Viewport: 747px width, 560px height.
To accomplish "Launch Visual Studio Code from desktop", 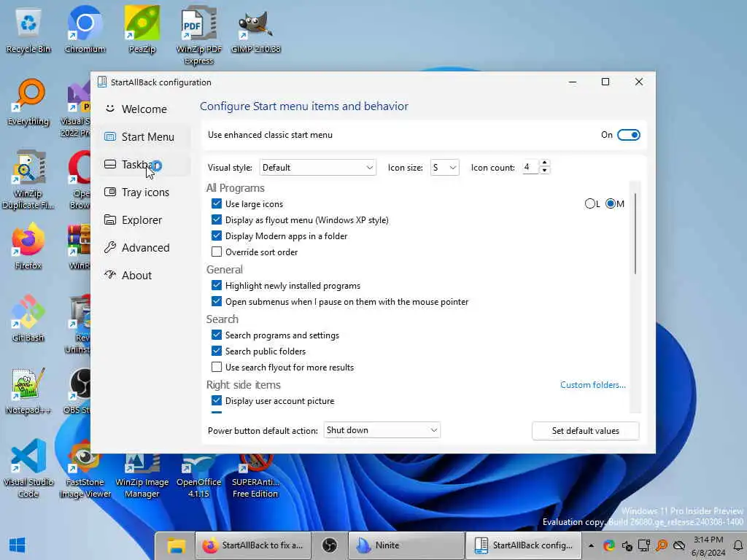I will pyautogui.click(x=28, y=469).
